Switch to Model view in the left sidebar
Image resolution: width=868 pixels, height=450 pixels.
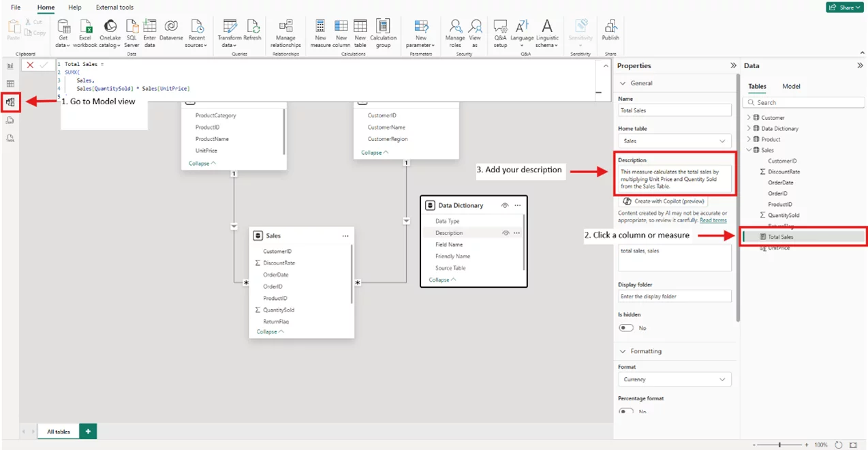[10, 102]
